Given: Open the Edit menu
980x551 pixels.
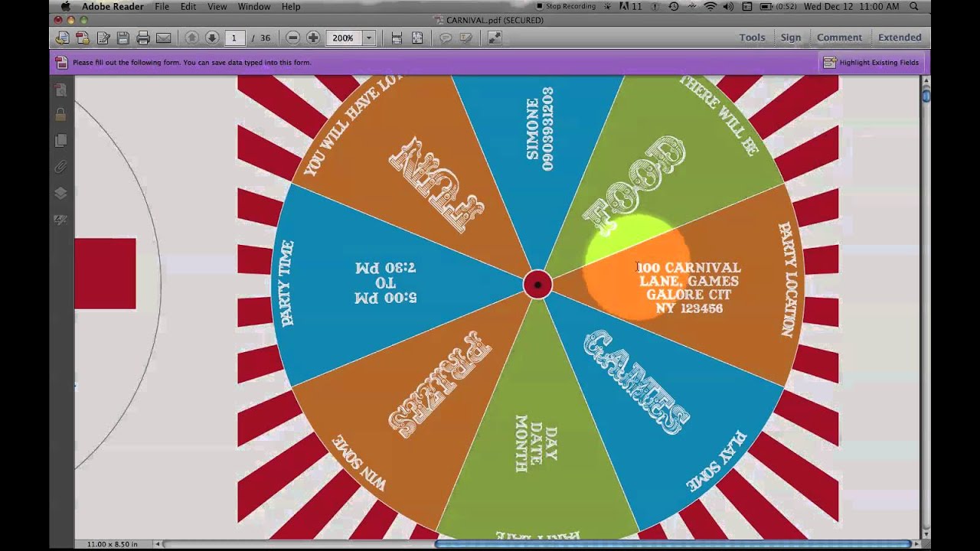Looking at the screenshot, I should click(x=188, y=6).
